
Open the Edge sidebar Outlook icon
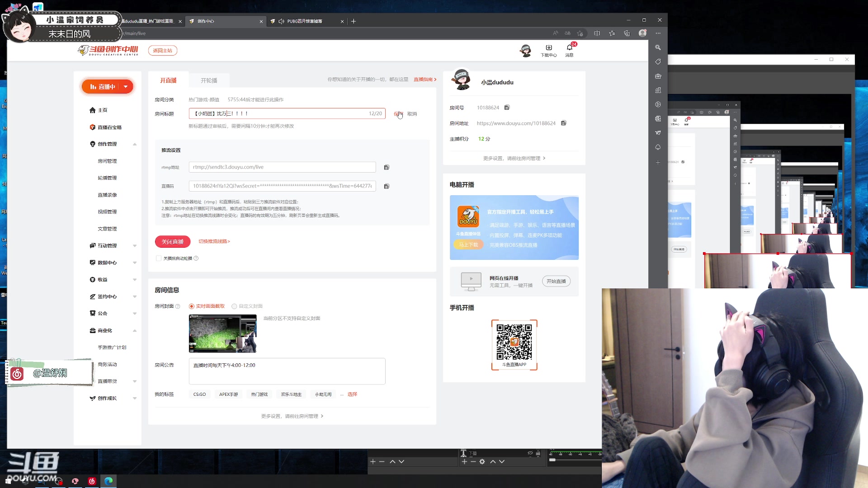pyautogui.click(x=658, y=119)
